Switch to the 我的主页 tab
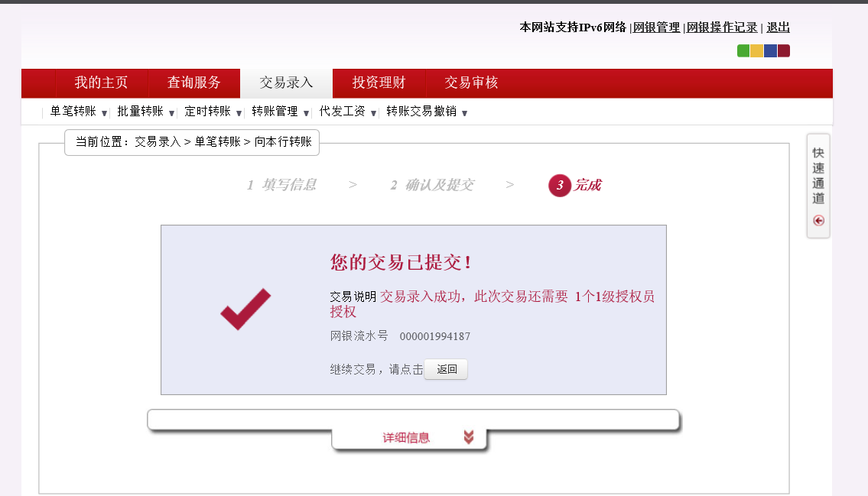Viewport: 868px width, 496px height. [101, 83]
